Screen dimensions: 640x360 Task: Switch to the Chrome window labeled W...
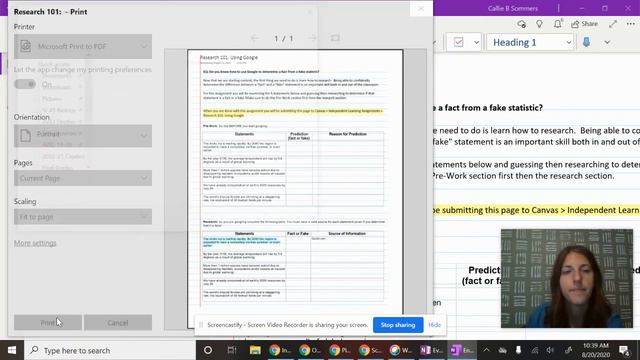(400, 350)
